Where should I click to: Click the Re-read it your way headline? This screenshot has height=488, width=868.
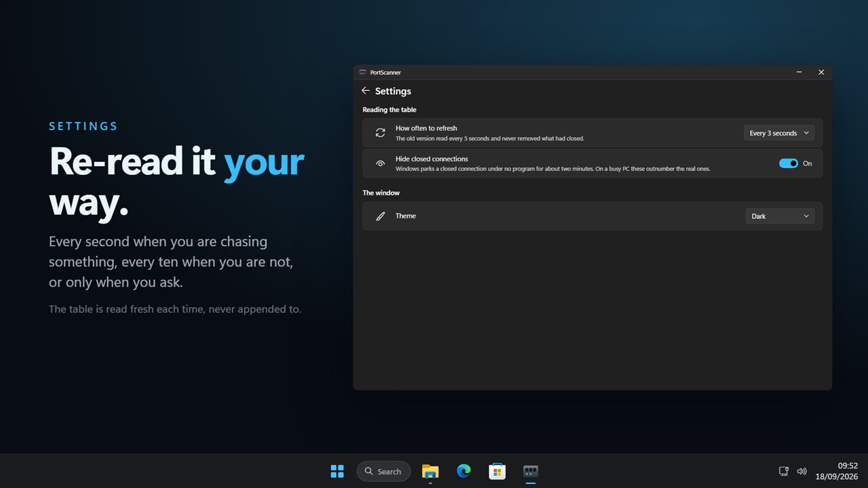(x=176, y=182)
